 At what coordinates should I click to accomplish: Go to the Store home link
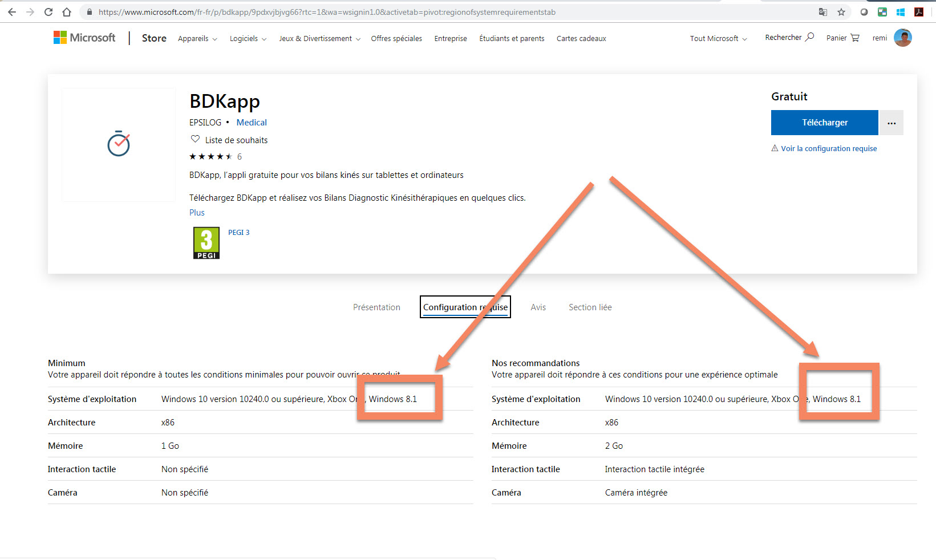coord(154,38)
